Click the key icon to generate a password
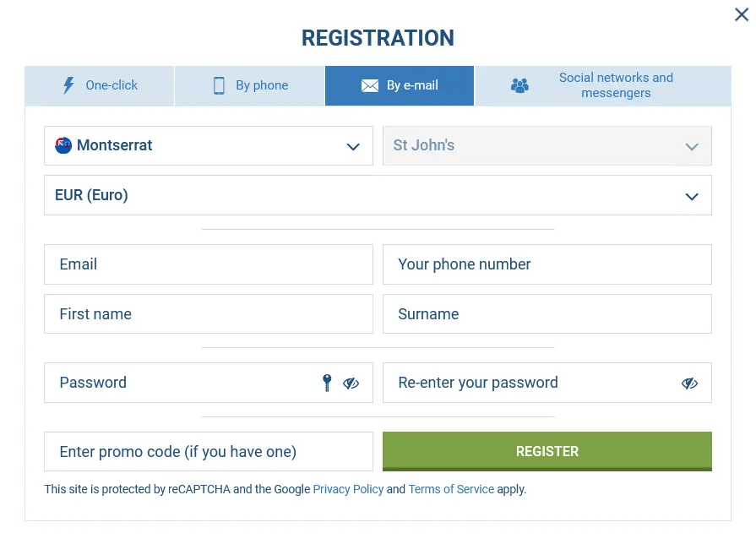Screen dimensions: 756x544 pos(327,383)
